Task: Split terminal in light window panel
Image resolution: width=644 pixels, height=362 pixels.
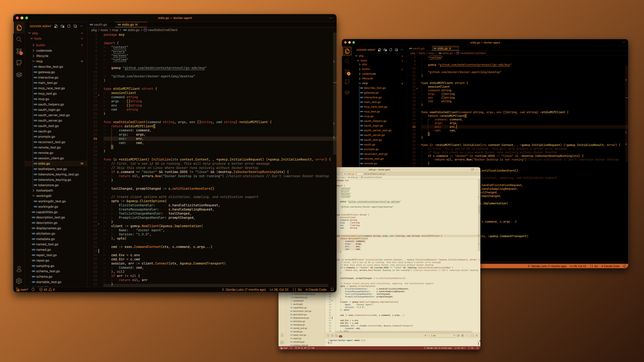Action: [x=458, y=335]
